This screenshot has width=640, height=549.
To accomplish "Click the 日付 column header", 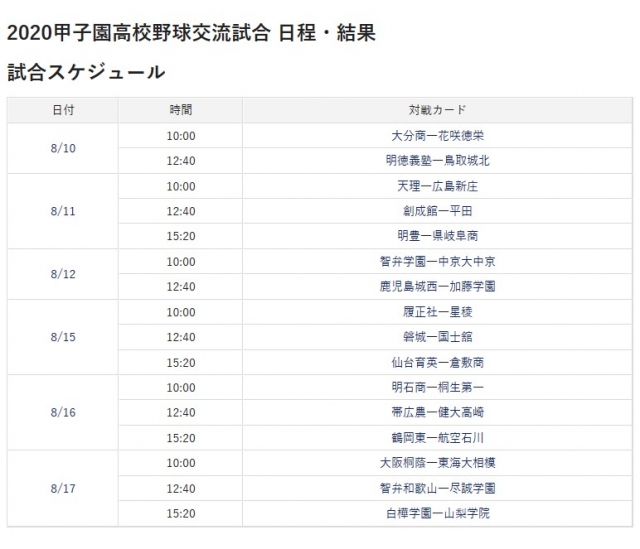I will coord(62,109).
